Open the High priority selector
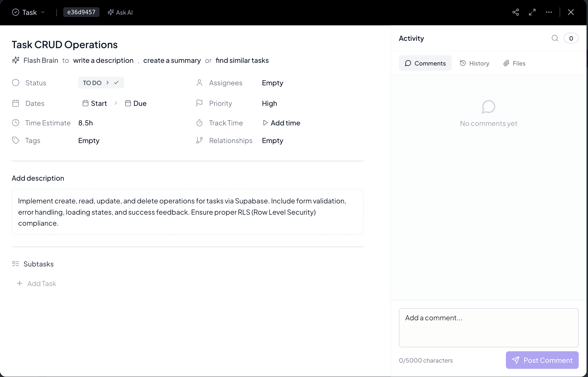Image resolution: width=588 pixels, height=377 pixels. pos(269,103)
